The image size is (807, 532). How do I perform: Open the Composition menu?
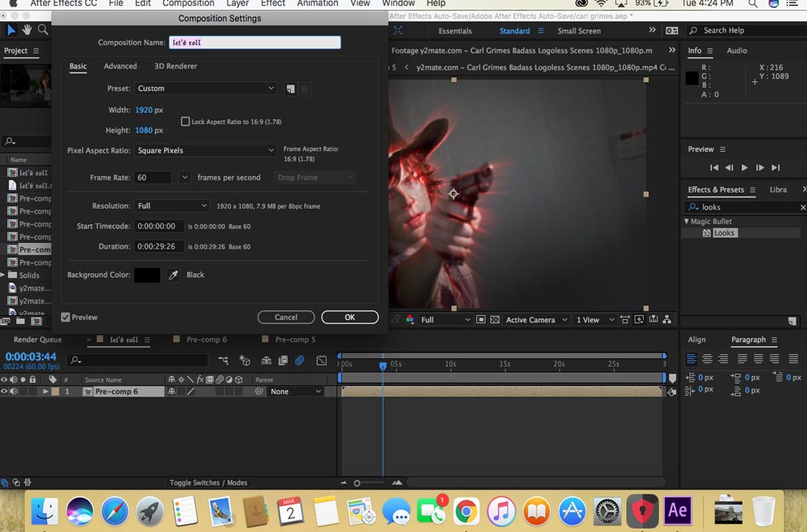click(189, 3)
